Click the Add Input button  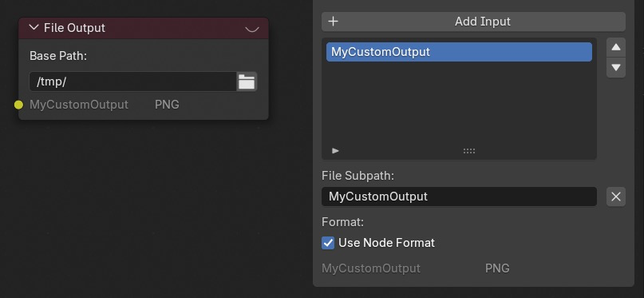point(473,22)
